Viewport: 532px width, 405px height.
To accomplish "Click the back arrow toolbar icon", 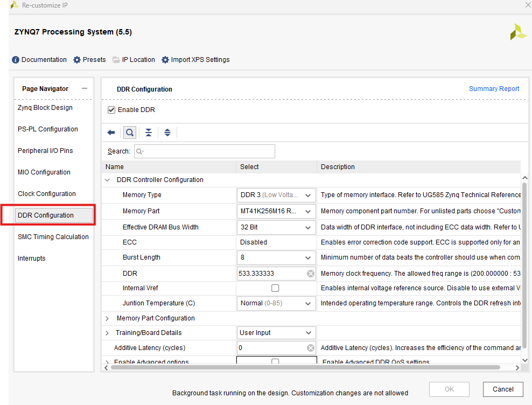I will 111,132.
